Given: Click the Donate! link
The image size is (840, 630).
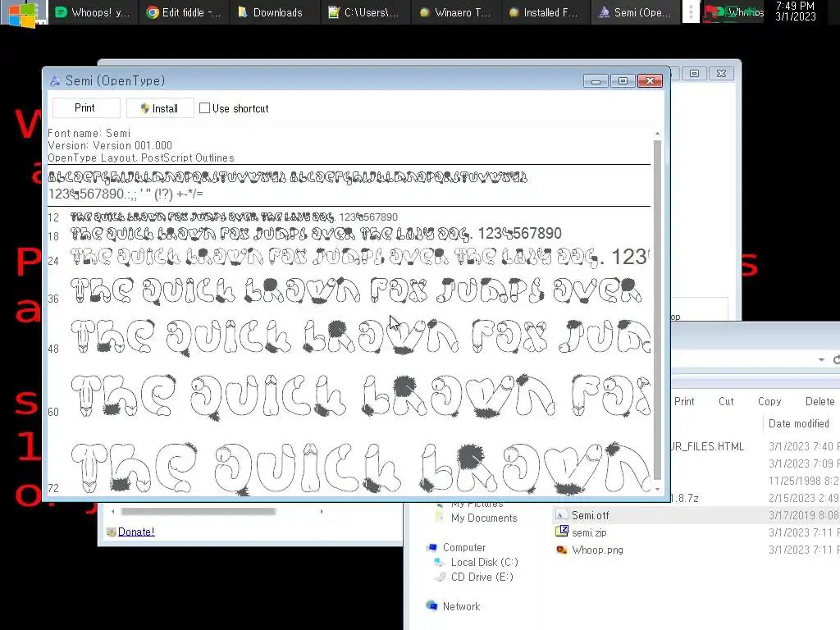Looking at the screenshot, I should click(x=136, y=532).
